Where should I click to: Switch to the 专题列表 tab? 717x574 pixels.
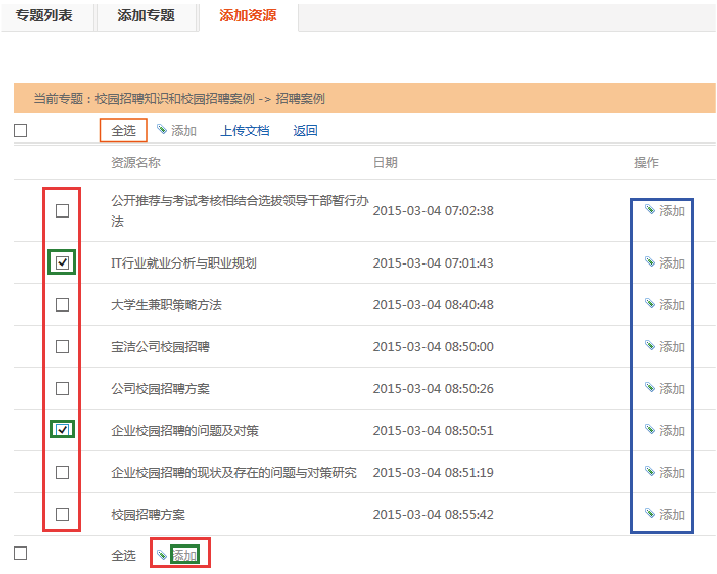click(x=44, y=16)
